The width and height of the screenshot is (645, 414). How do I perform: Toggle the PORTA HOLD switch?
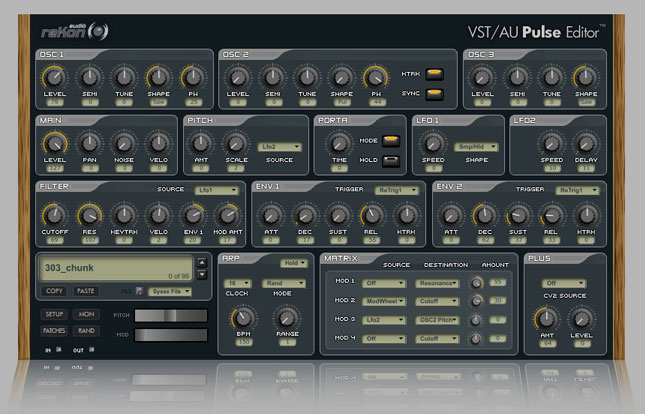coord(391,160)
